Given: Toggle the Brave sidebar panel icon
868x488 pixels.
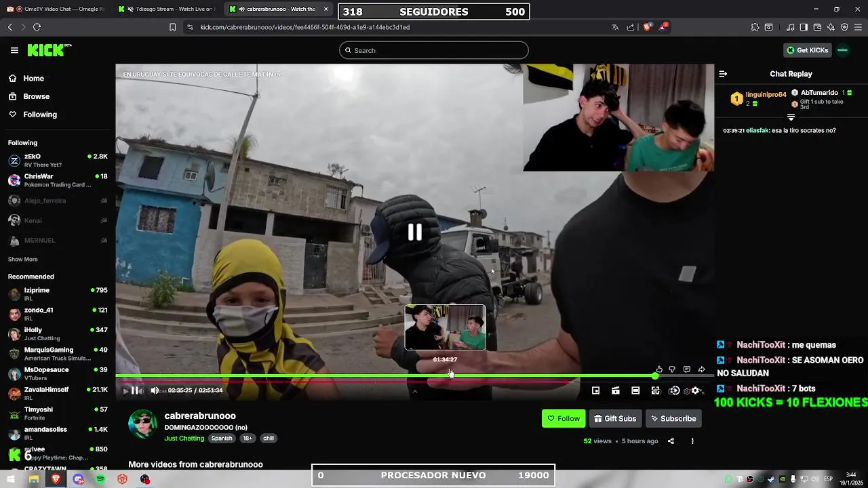Looking at the screenshot, I should coord(804,27).
